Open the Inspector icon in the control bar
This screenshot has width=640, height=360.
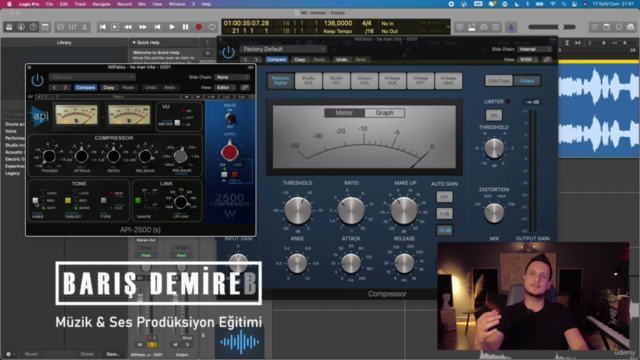21,27
